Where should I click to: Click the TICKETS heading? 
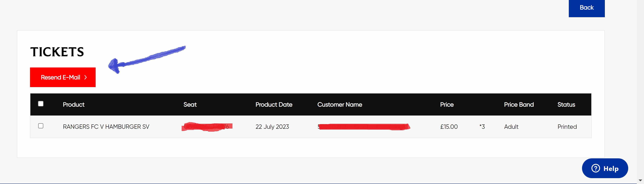(x=57, y=52)
